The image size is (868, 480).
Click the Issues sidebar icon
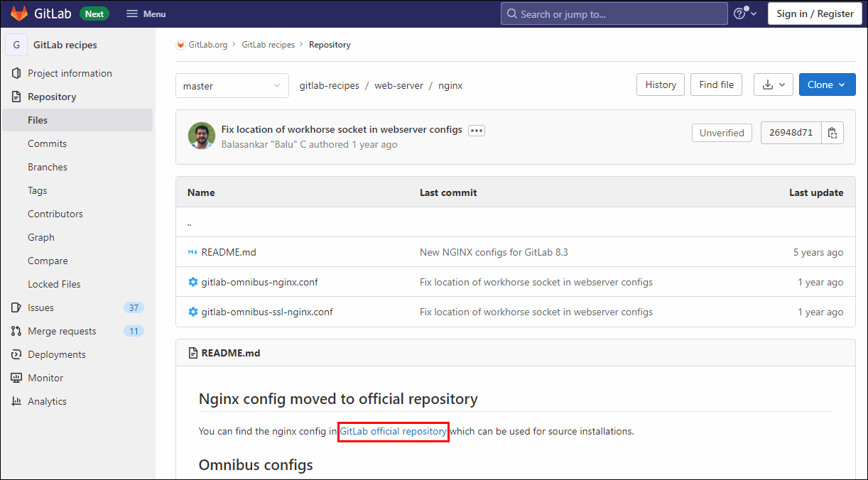pyautogui.click(x=16, y=307)
